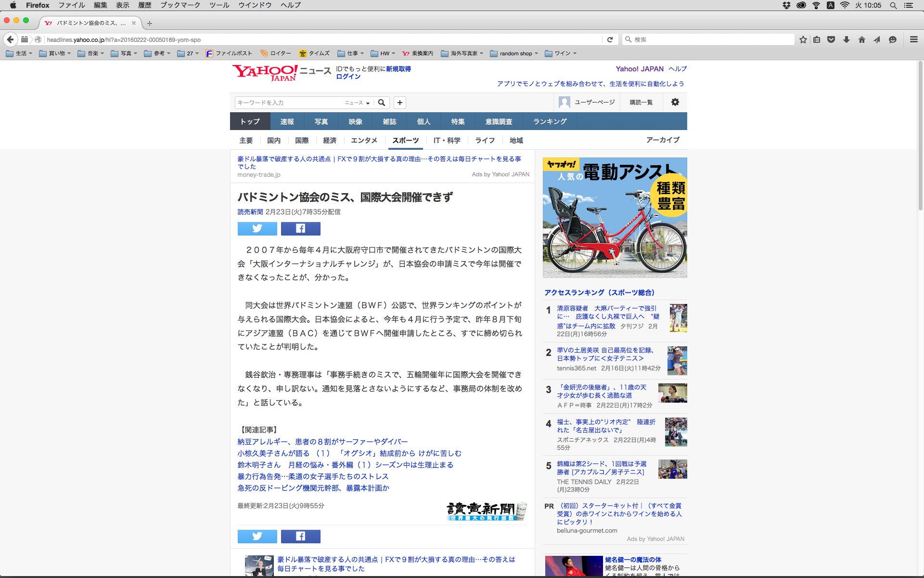This screenshot has height=578, width=924.
Task: Open related article about 納豆アレルギー
Action: click(x=322, y=442)
